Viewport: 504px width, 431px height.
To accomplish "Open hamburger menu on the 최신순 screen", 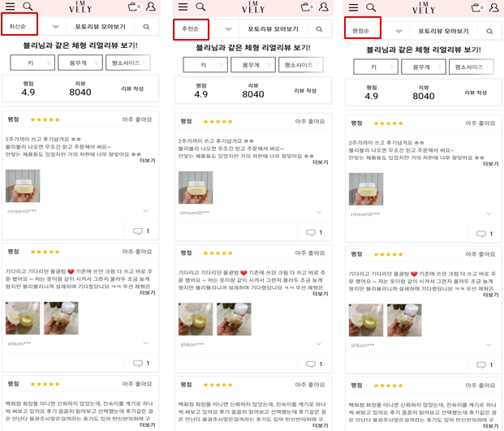I will (10, 6).
